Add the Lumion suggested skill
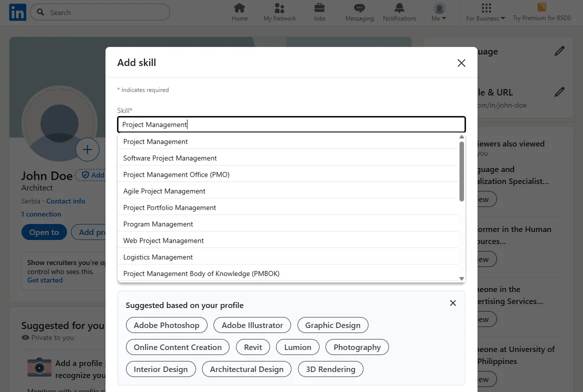Image resolution: width=583 pixels, height=392 pixels. click(297, 347)
